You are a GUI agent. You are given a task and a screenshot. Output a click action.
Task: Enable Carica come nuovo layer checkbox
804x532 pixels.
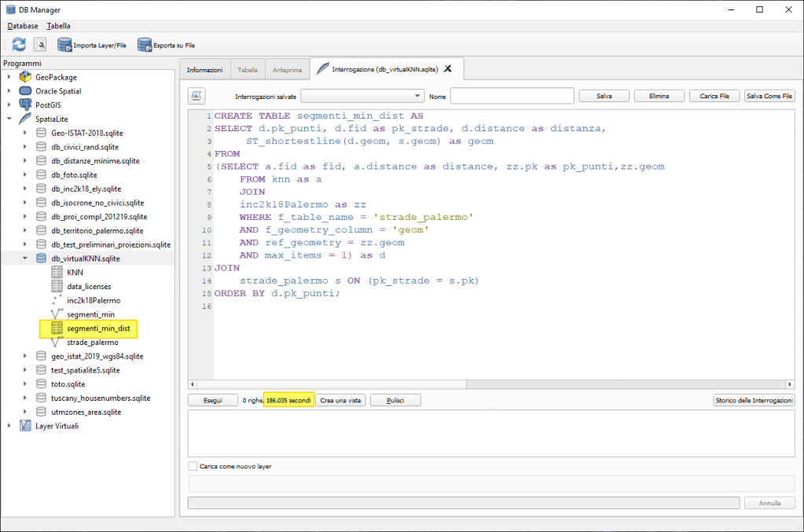193,466
